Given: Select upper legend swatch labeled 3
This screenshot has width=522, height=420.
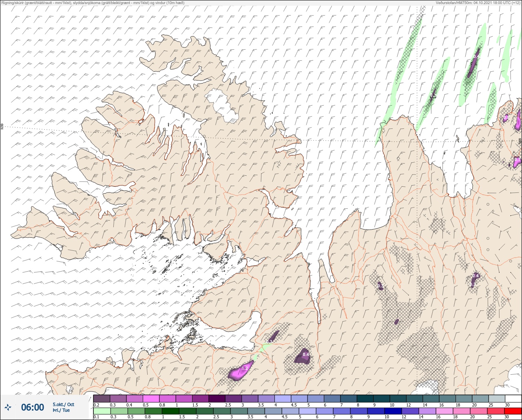Looking at the screenshot, I should pos(250,398).
